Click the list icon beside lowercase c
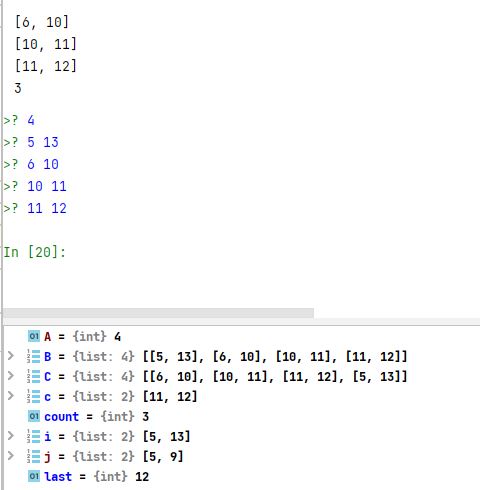The width and height of the screenshot is (480, 490). pyautogui.click(x=34, y=396)
